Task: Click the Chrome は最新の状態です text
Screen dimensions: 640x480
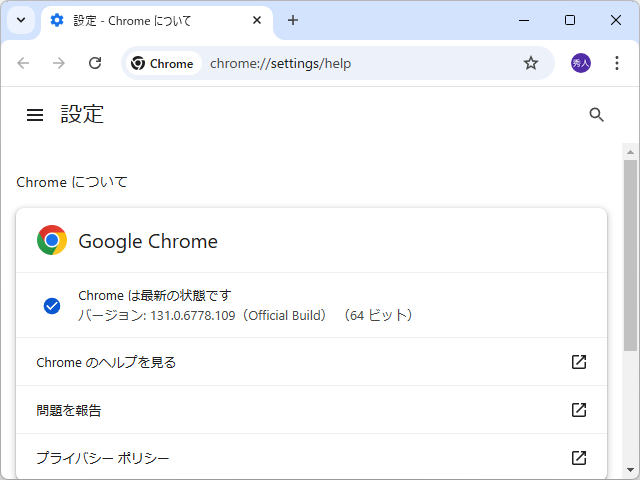Action: pos(155,296)
